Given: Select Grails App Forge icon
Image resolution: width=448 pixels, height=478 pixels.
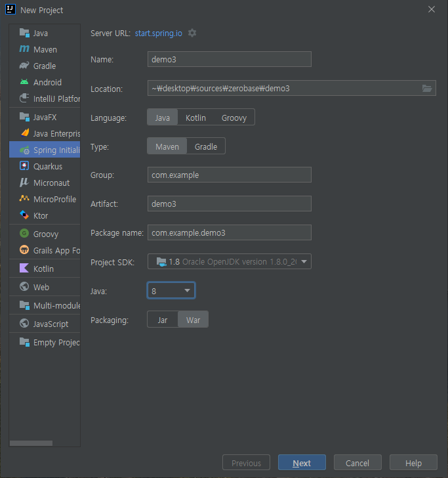Looking at the screenshot, I should pos(24,250).
